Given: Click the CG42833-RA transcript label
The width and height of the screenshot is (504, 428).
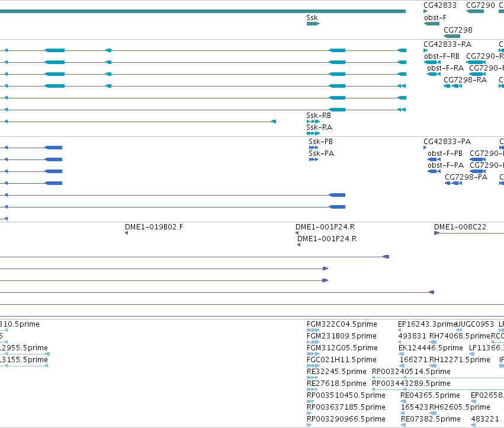Looking at the screenshot, I should (x=447, y=44).
